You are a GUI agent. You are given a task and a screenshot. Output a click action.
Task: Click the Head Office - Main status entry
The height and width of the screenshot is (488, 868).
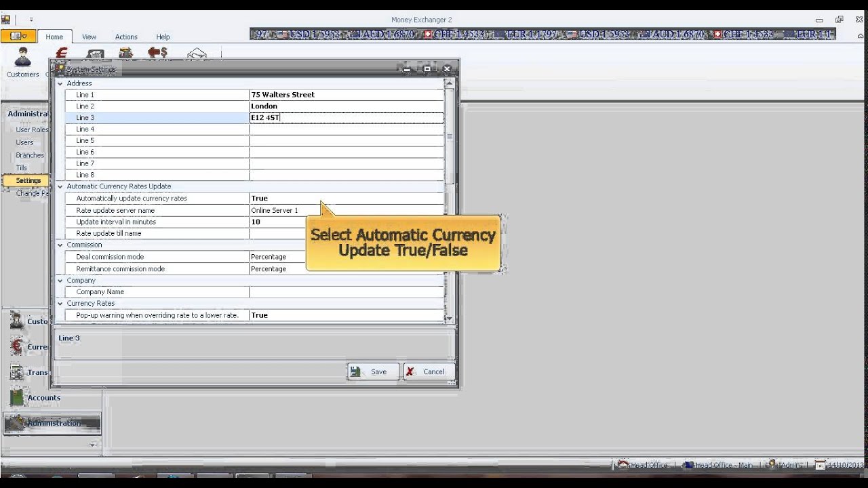click(x=717, y=465)
